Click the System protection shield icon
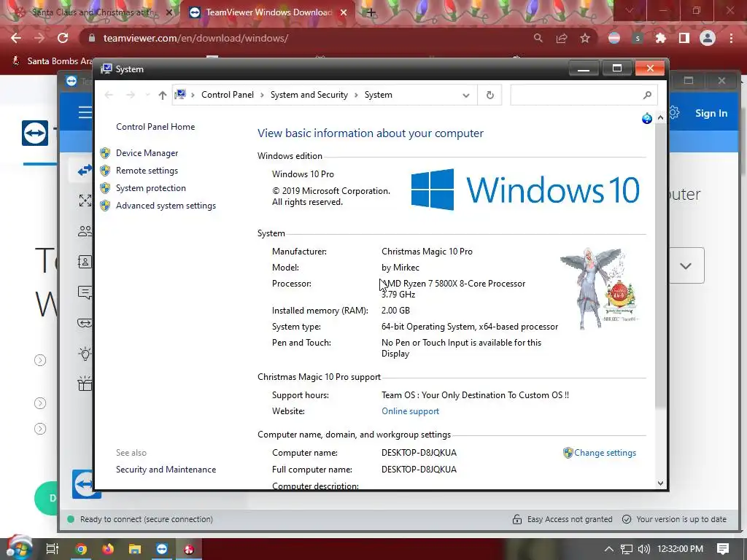 click(105, 188)
